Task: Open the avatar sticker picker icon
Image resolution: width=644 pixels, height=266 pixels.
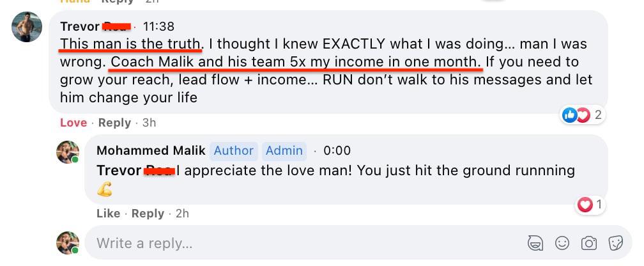Action: coord(534,243)
